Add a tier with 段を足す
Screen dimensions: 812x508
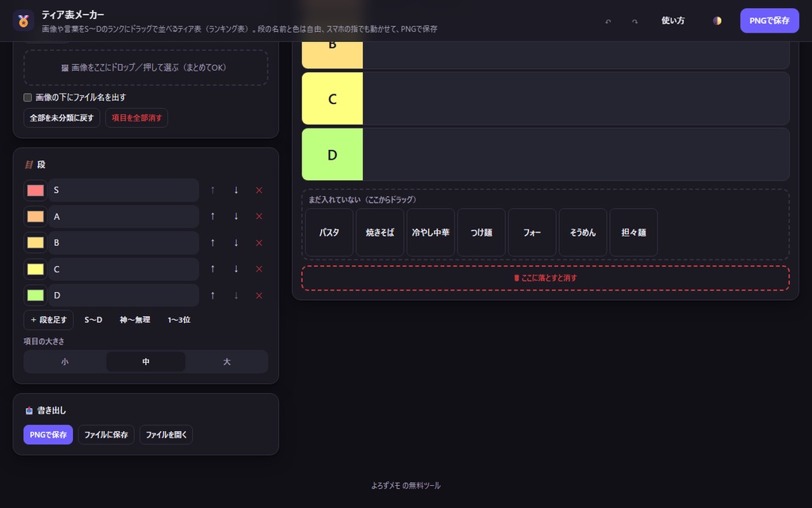click(48, 320)
